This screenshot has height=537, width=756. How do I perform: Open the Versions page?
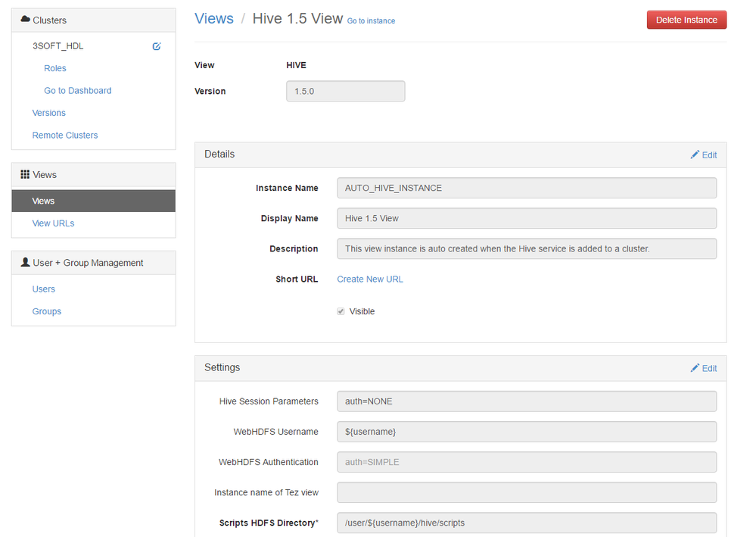[48, 112]
